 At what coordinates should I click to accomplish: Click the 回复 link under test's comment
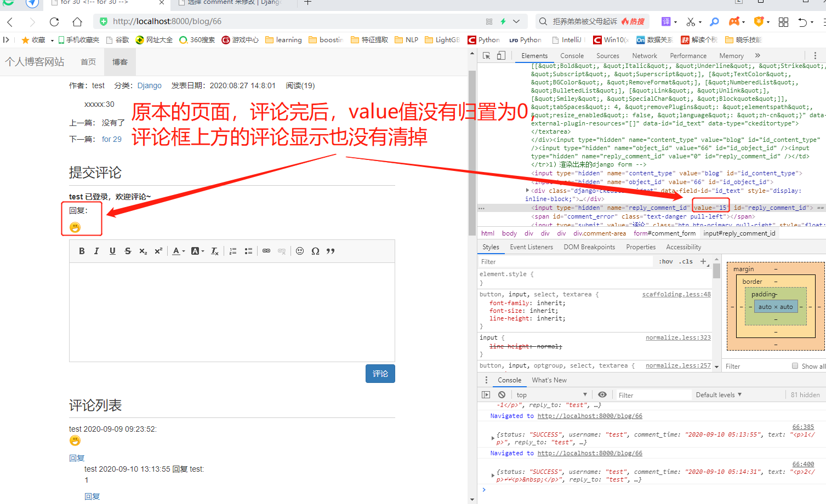(x=76, y=458)
